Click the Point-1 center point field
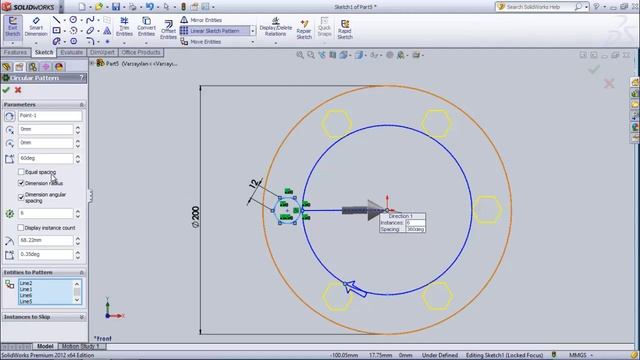The height and width of the screenshot is (360, 640). click(50, 116)
